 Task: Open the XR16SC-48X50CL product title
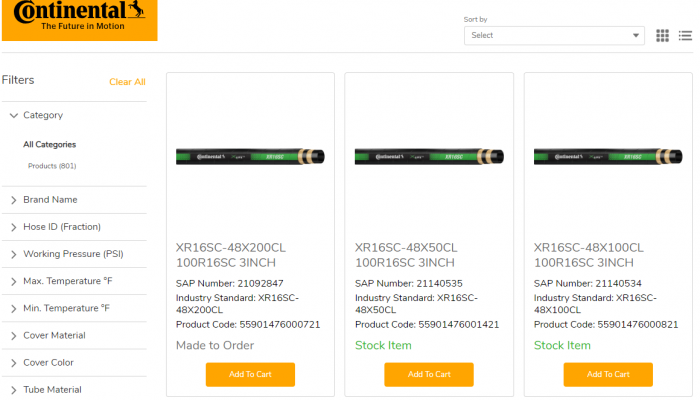coord(406,254)
